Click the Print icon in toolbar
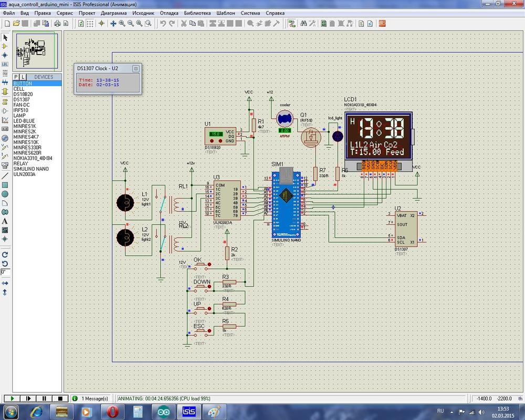Screen dimensions: 525x420 point(58,24)
